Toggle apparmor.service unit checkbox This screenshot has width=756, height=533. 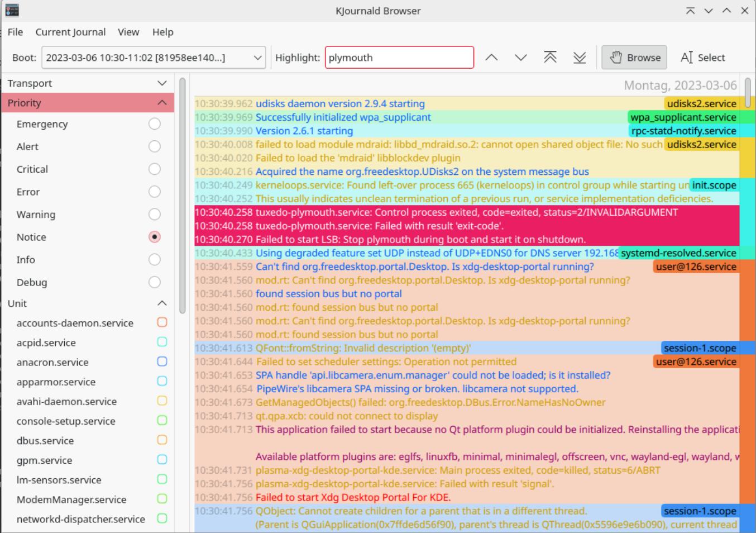pos(162,381)
